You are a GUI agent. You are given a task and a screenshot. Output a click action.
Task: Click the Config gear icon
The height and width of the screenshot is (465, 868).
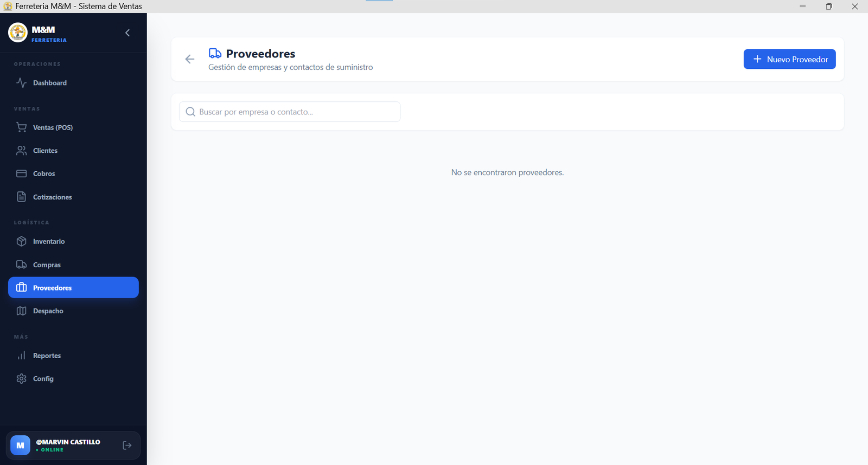pyautogui.click(x=21, y=378)
